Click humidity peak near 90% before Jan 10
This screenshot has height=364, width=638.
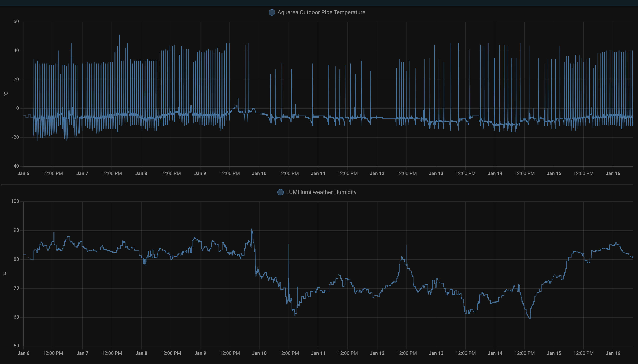coord(252,229)
